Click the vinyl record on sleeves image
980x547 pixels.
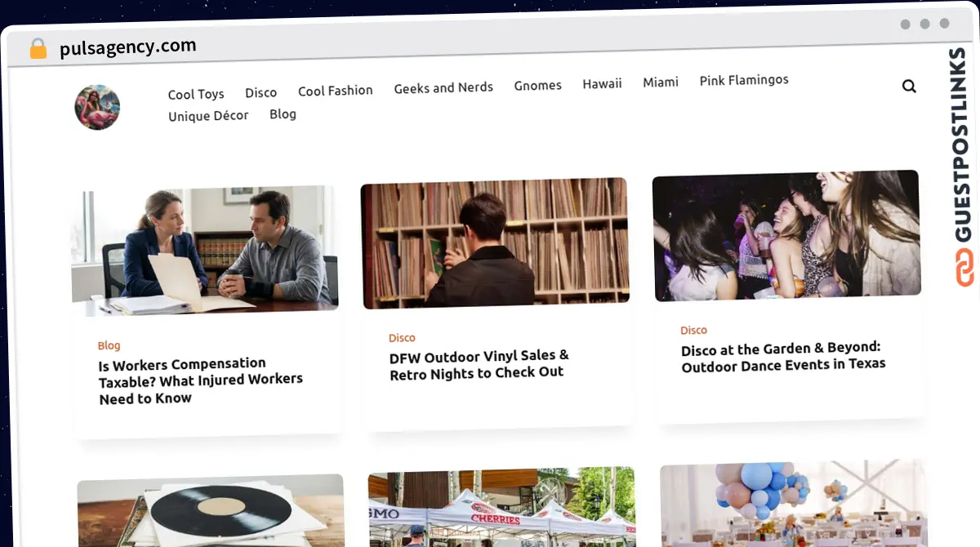(211, 510)
